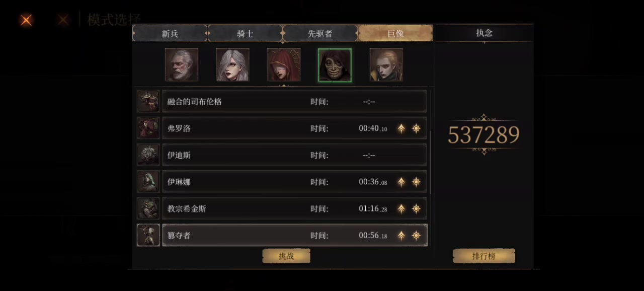Open the 排行榜 leaderboard
This screenshot has height=291, width=644.
(484, 256)
